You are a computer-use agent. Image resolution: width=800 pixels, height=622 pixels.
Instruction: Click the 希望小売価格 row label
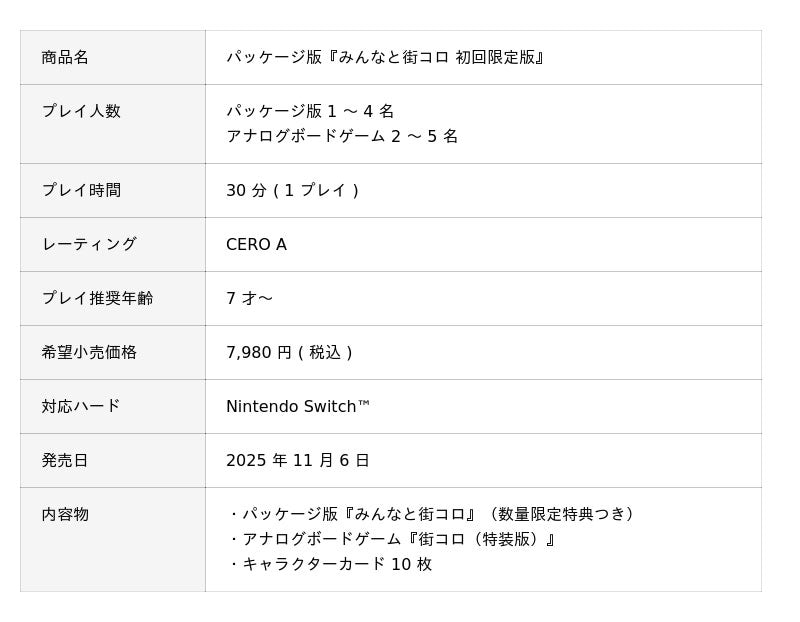click(89, 352)
